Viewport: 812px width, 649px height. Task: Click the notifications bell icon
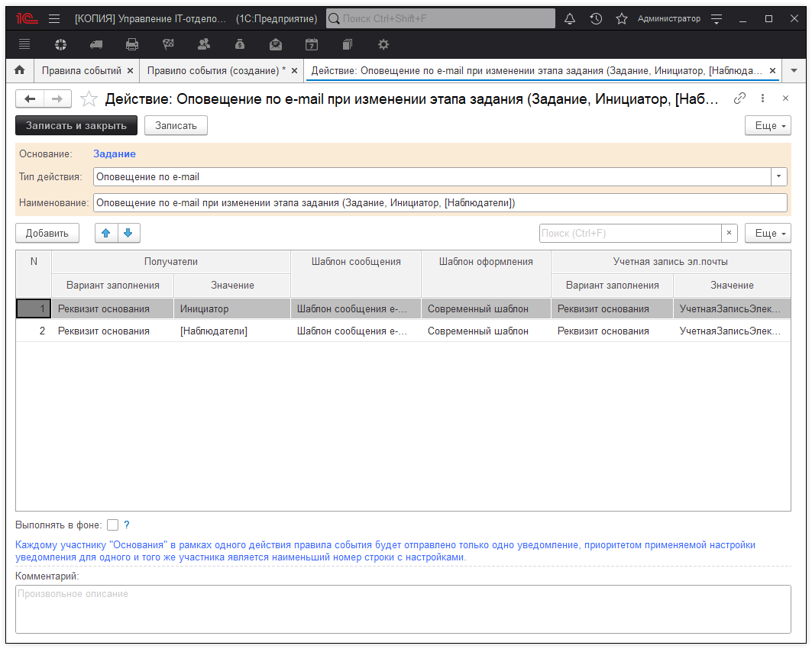[x=570, y=18]
